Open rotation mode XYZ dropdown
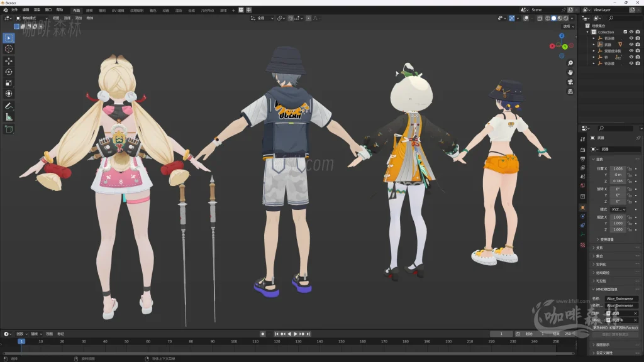The height and width of the screenshot is (362, 644). 618,209
